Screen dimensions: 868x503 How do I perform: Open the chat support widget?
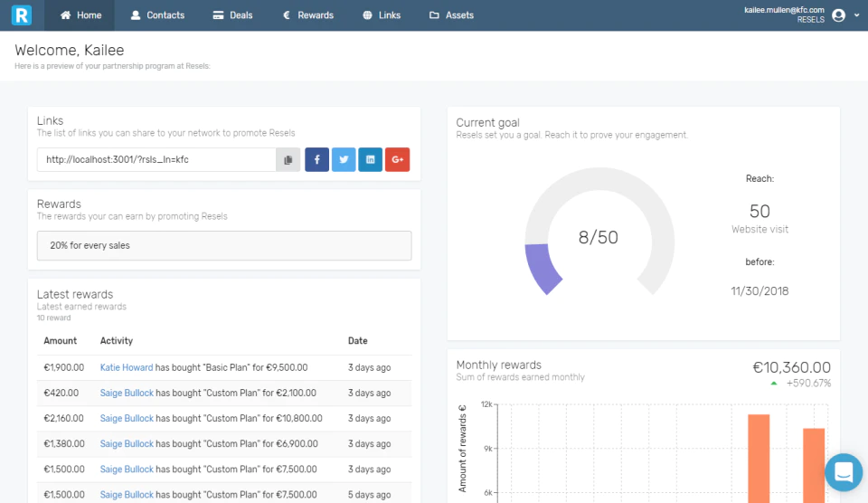[x=843, y=472]
